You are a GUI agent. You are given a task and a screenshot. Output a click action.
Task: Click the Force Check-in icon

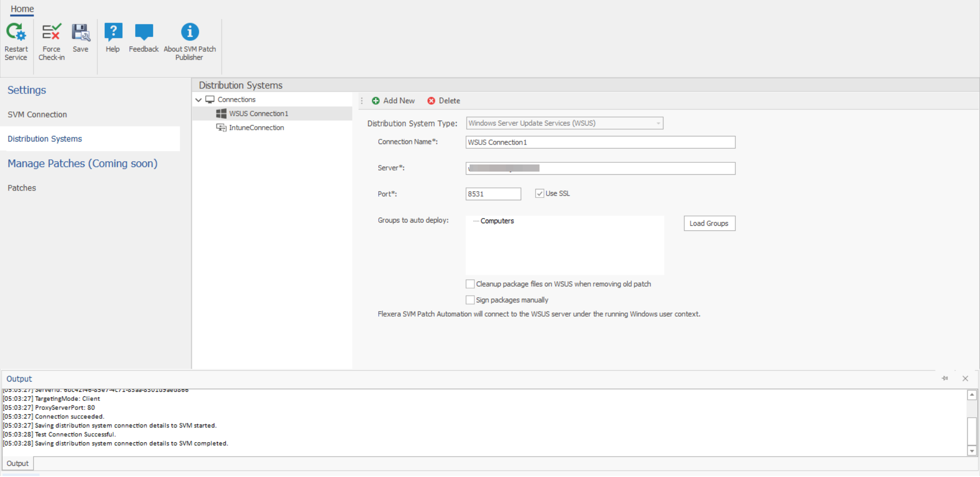51,32
